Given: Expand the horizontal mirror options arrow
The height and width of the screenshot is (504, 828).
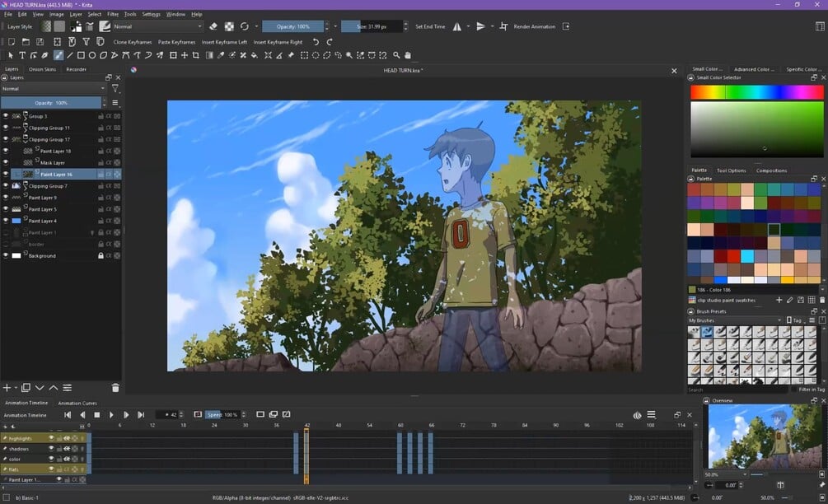Looking at the screenshot, I should click(x=468, y=26).
